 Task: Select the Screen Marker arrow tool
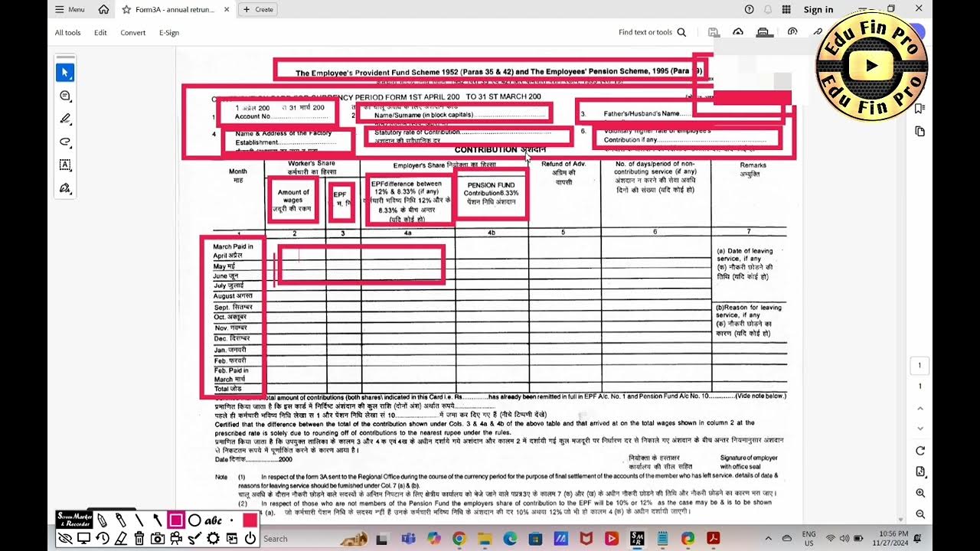coord(157,520)
